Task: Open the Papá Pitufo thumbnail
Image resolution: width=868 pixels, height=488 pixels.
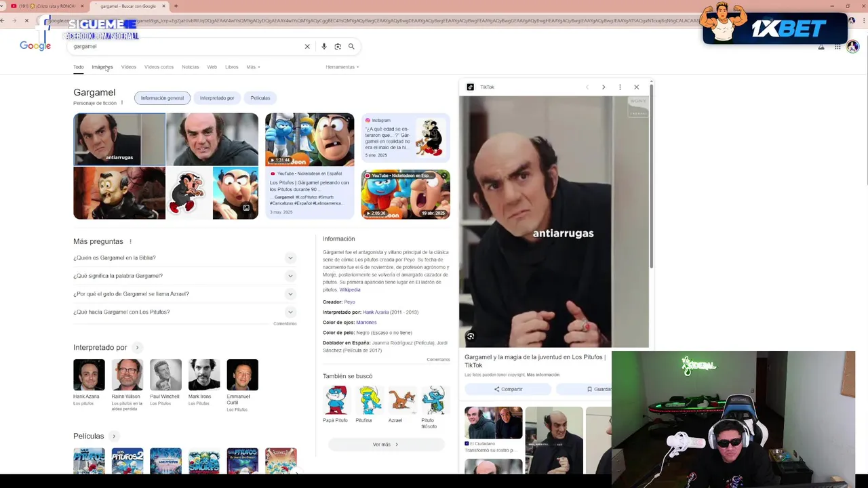Action: click(x=335, y=400)
